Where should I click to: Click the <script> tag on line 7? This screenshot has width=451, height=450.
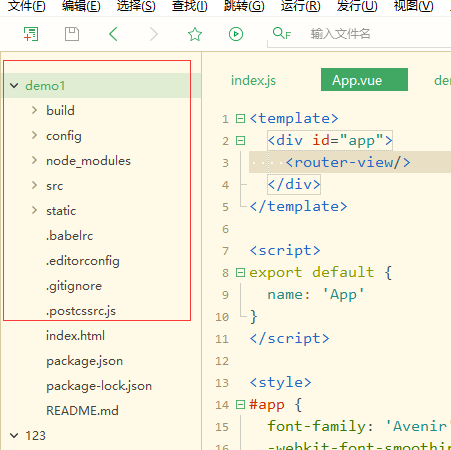(285, 250)
